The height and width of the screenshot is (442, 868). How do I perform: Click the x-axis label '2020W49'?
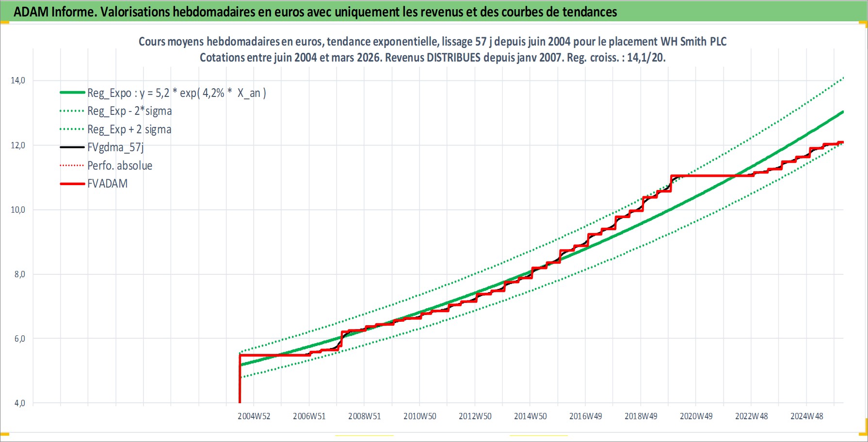pos(696,416)
